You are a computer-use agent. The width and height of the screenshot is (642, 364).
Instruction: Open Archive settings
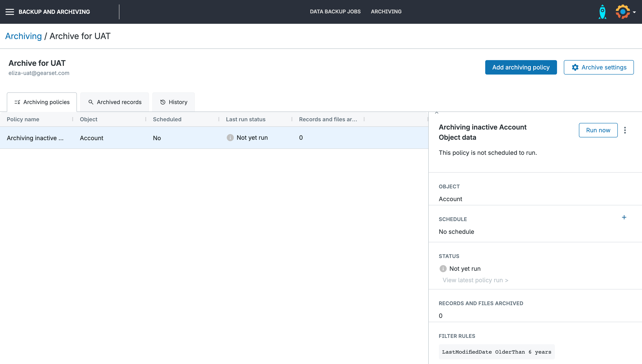598,67
